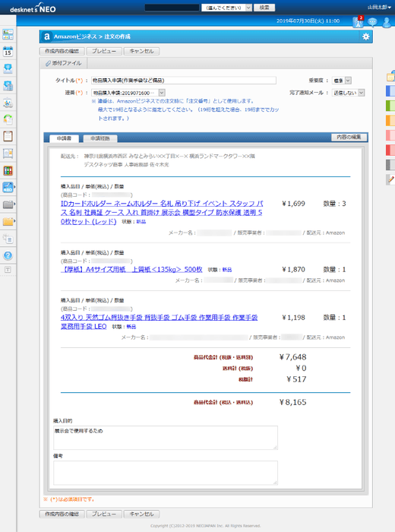Image resolution: width=395 pixels, height=532 pixels.
Task: Click the bottom プレビュー button
Action: pos(104,514)
